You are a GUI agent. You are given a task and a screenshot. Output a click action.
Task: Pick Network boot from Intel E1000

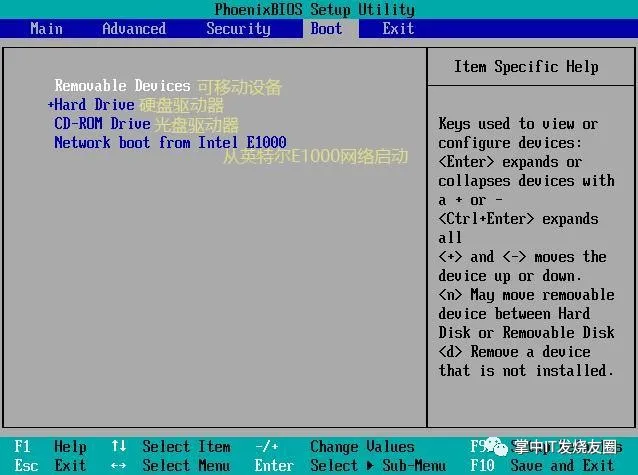coord(170,143)
